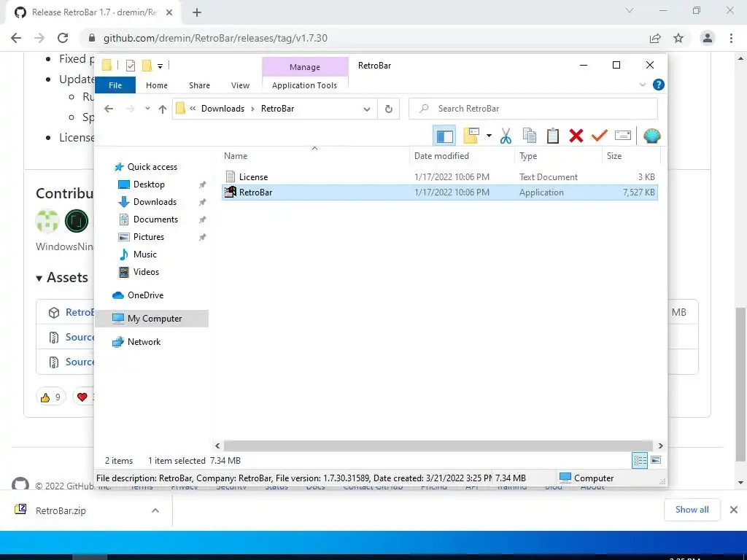Click Chrome's back arrow
Image resolution: width=747 pixels, height=560 pixels.
pyautogui.click(x=16, y=38)
